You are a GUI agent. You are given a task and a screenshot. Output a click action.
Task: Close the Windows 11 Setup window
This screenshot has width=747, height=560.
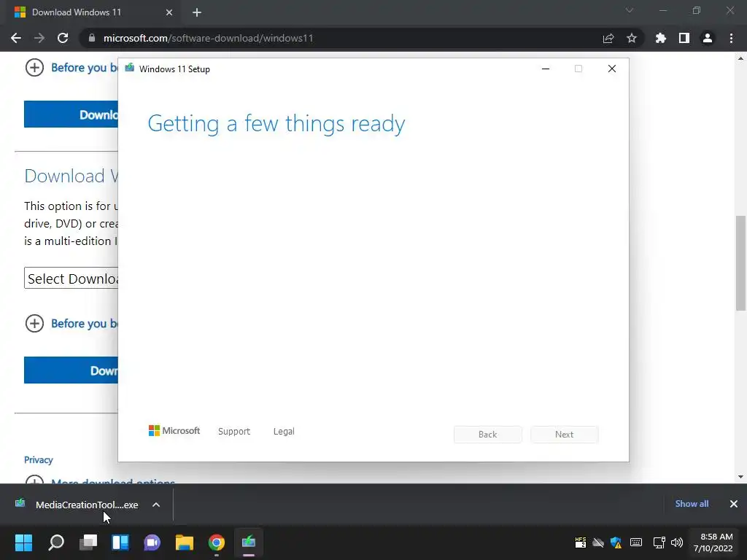612,69
